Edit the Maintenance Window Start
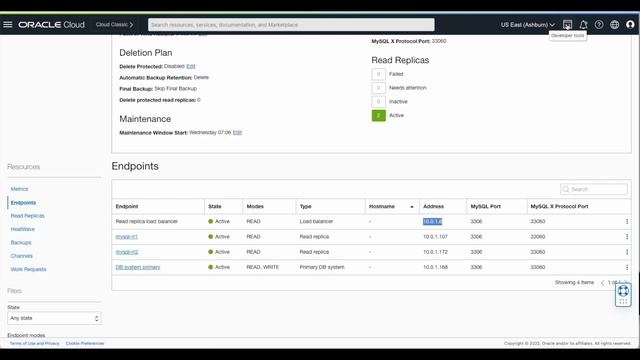Viewport: 640px width, 360px height. pos(237,132)
